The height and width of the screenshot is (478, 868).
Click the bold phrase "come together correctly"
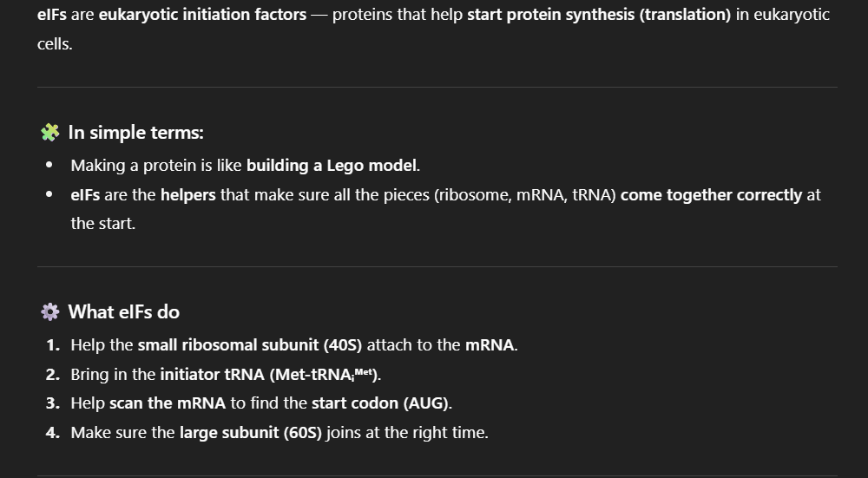click(711, 195)
